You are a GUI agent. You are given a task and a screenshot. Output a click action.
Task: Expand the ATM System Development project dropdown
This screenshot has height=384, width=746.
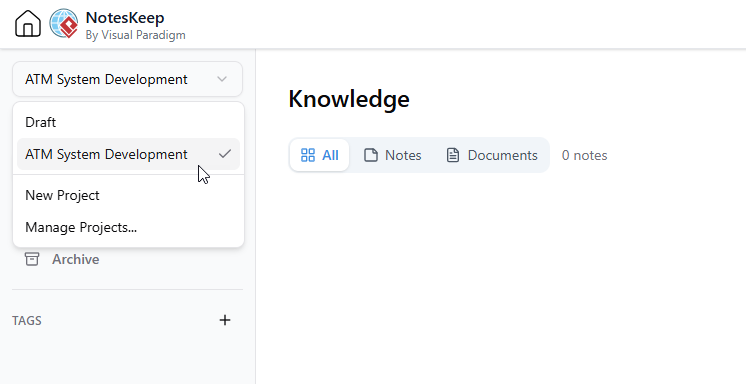tap(128, 79)
